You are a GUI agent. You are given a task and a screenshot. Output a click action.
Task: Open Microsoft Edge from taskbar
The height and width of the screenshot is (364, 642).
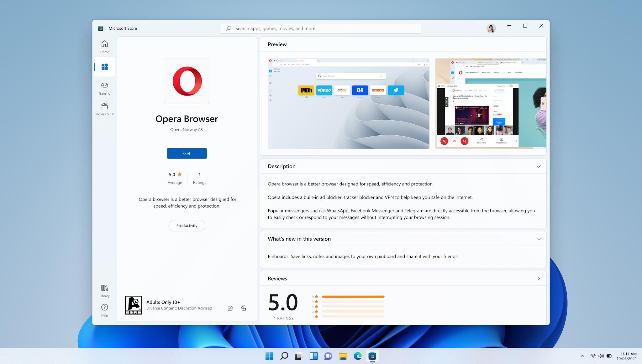coord(358,356)
